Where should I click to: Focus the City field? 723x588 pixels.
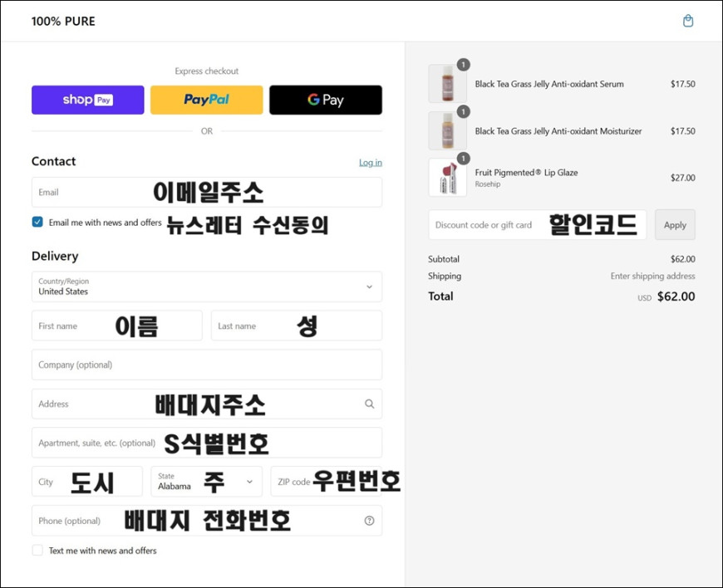(x=87, y=482)
